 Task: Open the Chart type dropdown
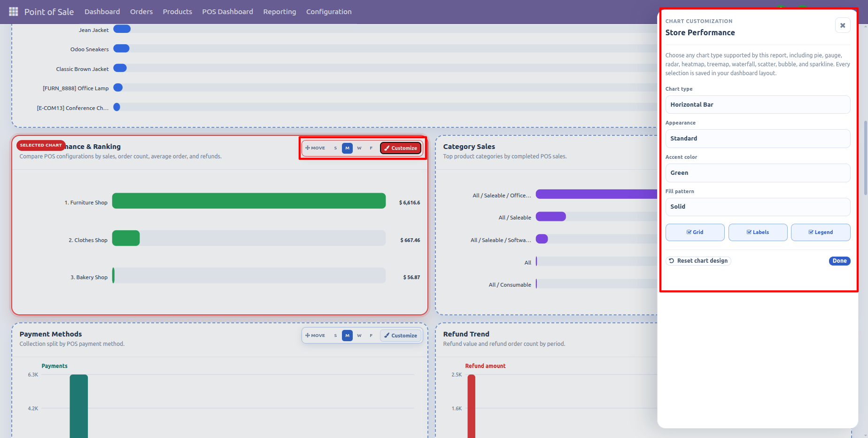click(x=758, y=105)
